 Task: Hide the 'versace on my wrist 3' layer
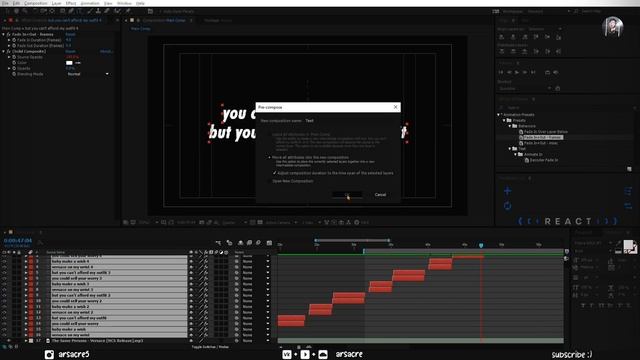(x=4, y=289)
